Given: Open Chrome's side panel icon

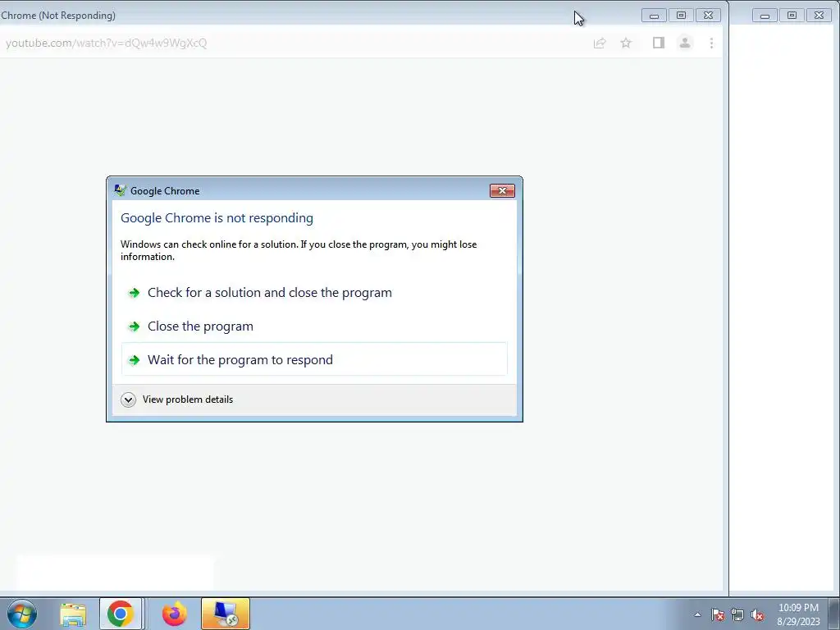Looking at the screenshot, I should [659, 43].
